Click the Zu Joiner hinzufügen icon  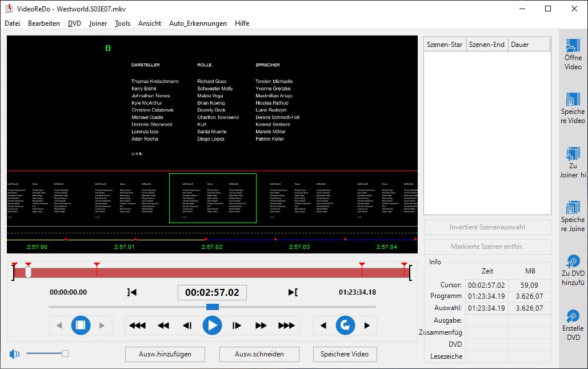click(573, 154)
